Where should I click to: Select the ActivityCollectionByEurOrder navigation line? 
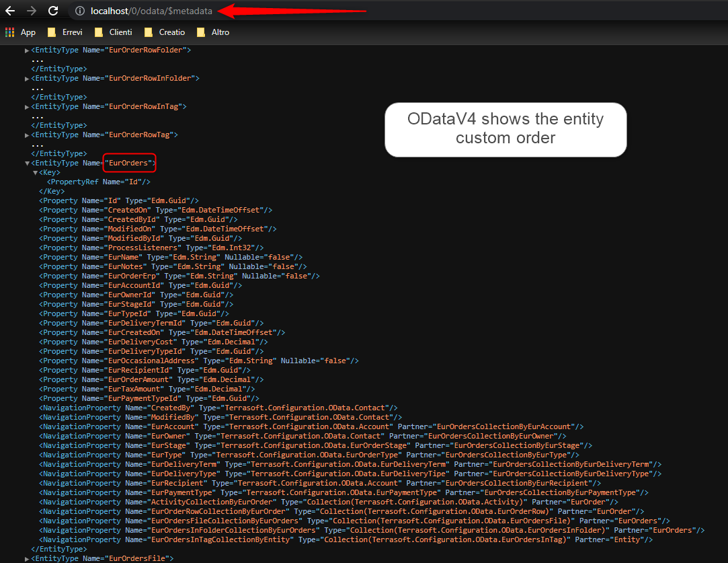(x=329, y=502)
